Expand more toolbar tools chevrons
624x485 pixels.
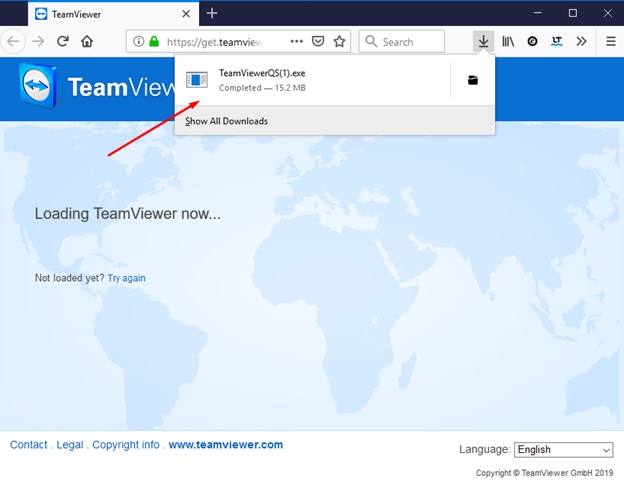coord(581,41)
